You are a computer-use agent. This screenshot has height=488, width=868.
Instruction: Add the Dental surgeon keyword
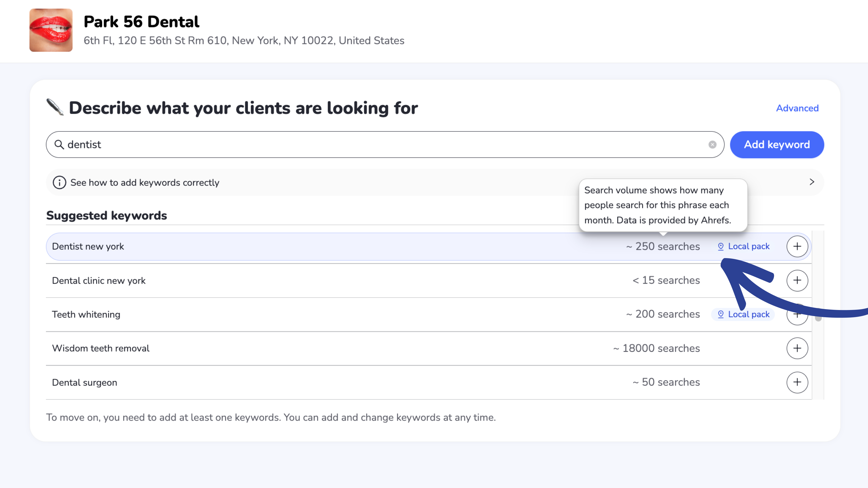pyautogui.click(x=797, y=382)
